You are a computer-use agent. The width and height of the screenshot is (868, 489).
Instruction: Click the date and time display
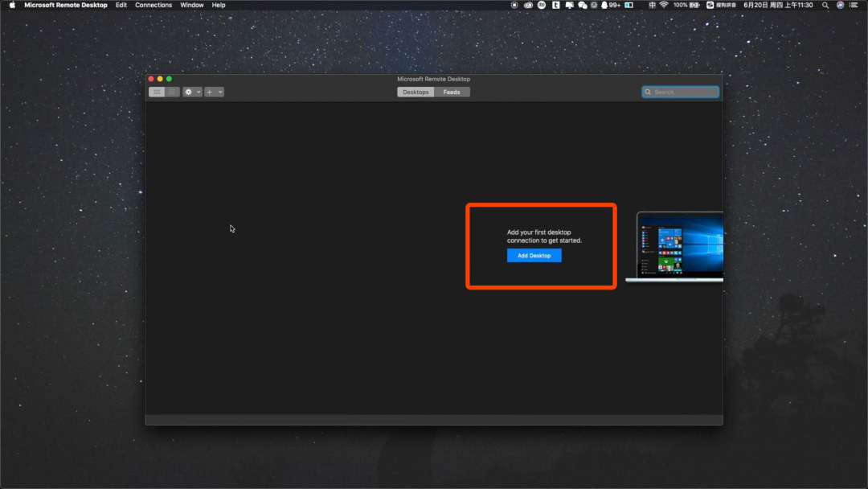coord(778,5)
